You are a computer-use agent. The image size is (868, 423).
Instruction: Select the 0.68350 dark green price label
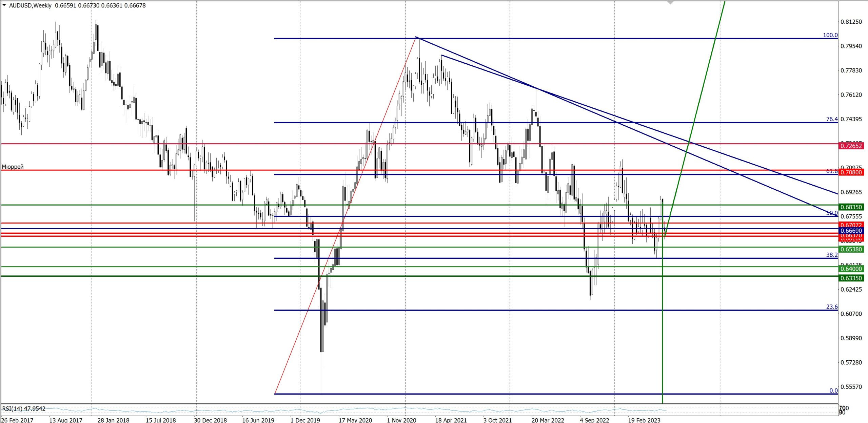click(x=851, y=207)
